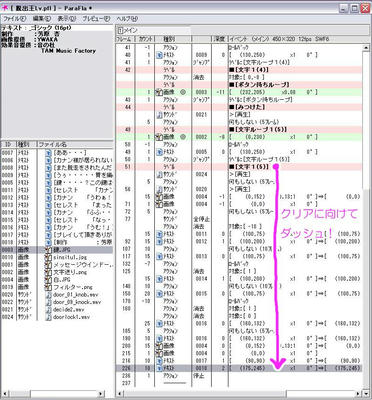This screenshot has width=372, height=400.
Task: Select label row ■[文字1(4)]
Action: tap(239, 70)
